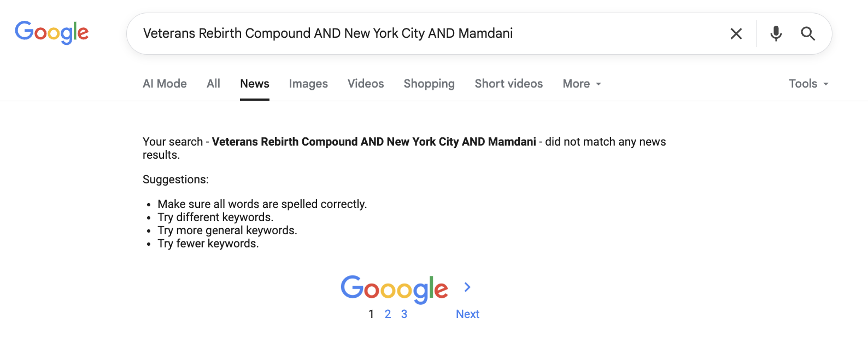Open the Videos results tab
The height and width of the screenshot is (347, 868).
(366, 84)
